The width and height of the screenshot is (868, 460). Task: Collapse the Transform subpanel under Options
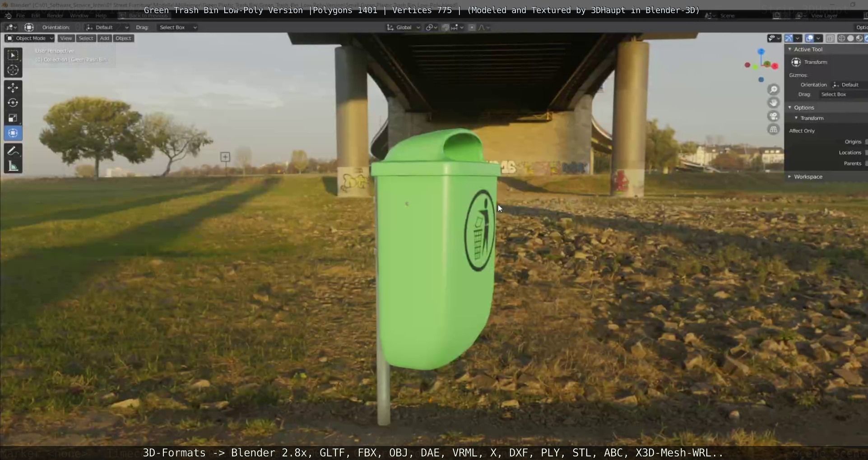796,118
